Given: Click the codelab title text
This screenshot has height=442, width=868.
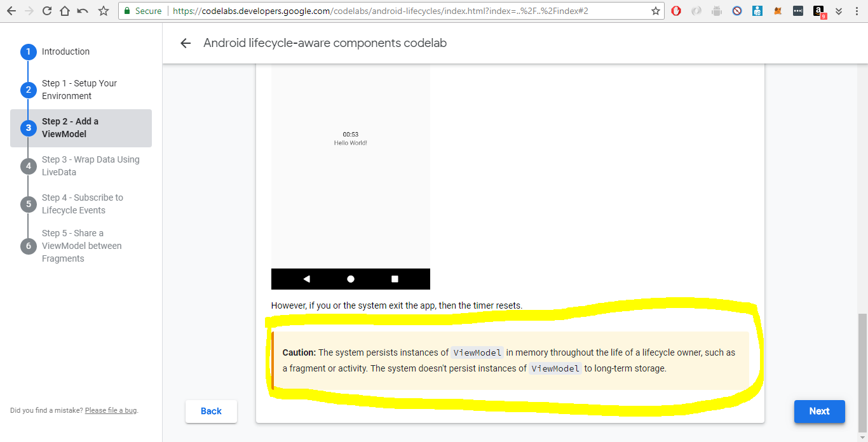Looking at the screenshot, I should click(x=325, y=43).
